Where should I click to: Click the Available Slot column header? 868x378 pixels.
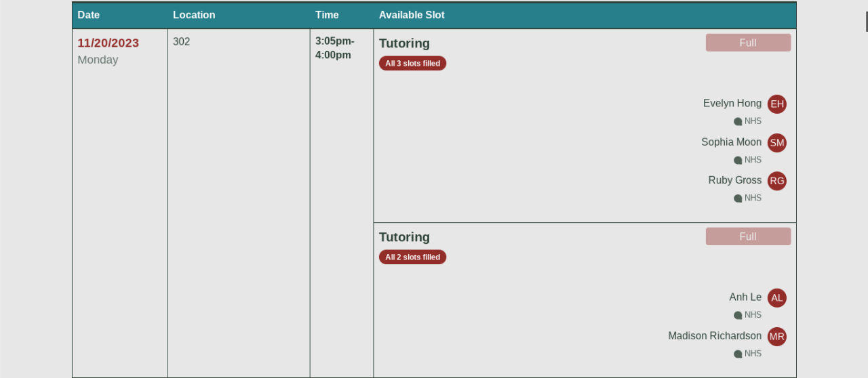coord(412,15)
